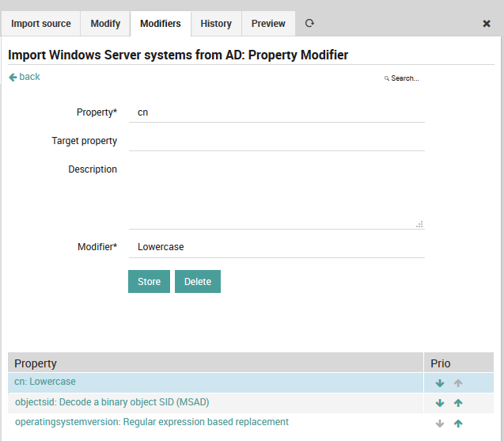This screenshot has width=504, height=441.
Task: Close the panel with the X icon
Action: (x=487, y=24)
